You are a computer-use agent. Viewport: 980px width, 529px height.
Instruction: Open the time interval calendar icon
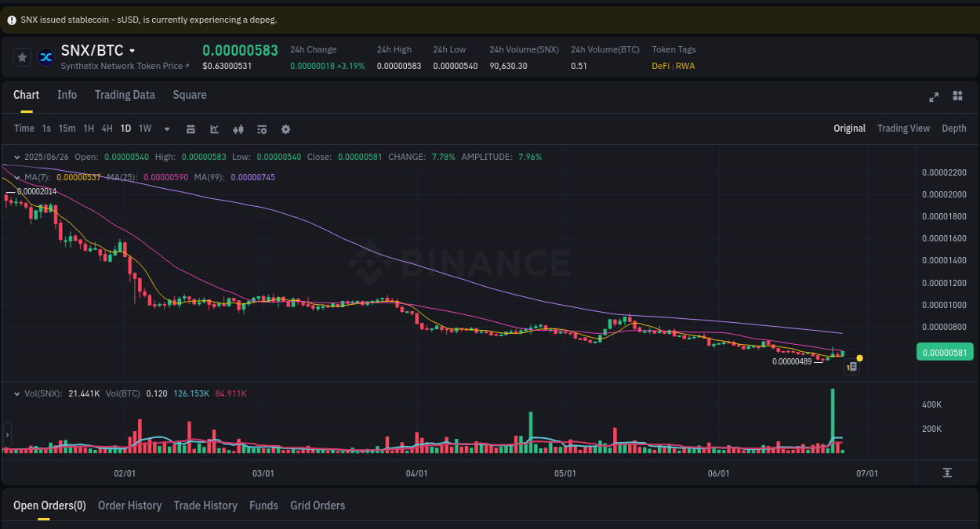(x=191, y=129)
